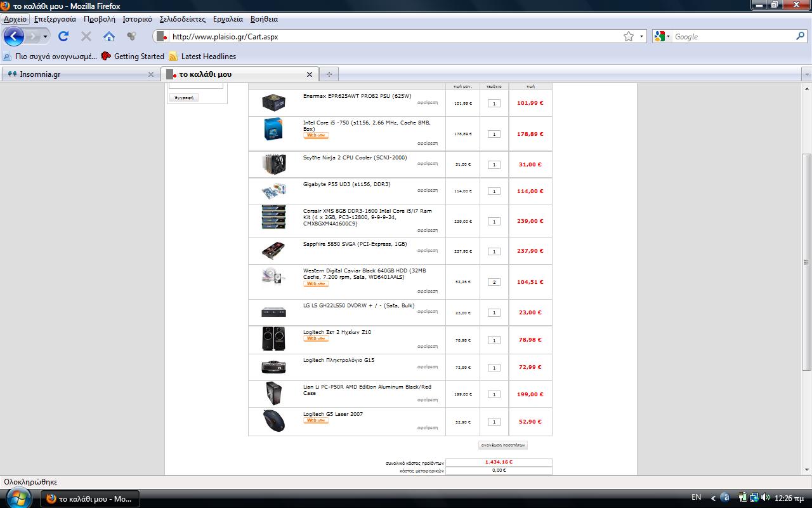This screenshot has width=812, height=508.
Task: Click quantity field for Enermax PSU
Action: coord(494,104)
